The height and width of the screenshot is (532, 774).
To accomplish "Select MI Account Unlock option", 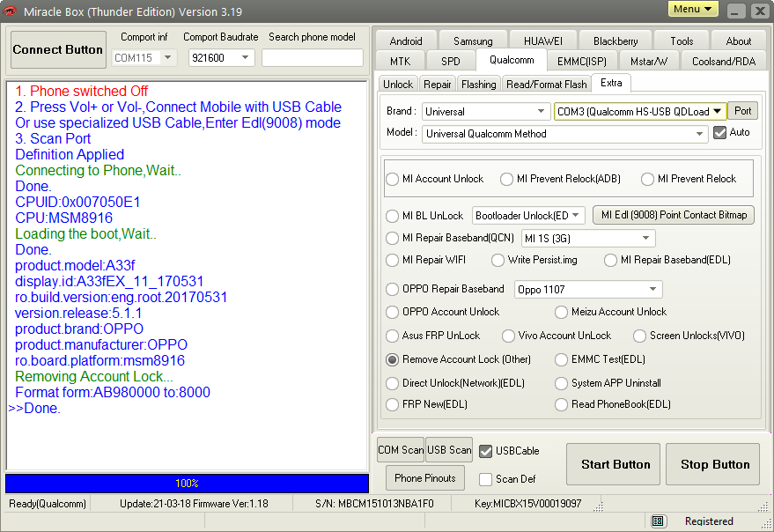I will click(x=393, y=179).
